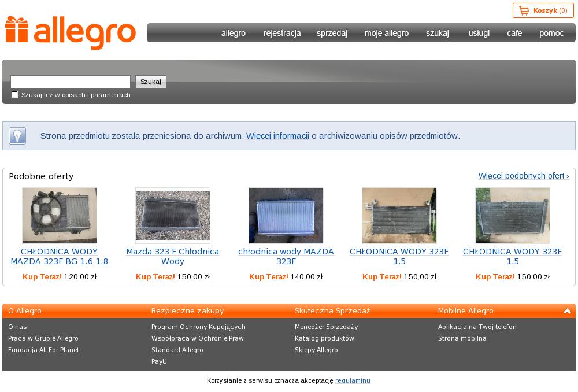Open 'Mazda 323 F Chłodnica Wody' thumbnail

(173, 215)
